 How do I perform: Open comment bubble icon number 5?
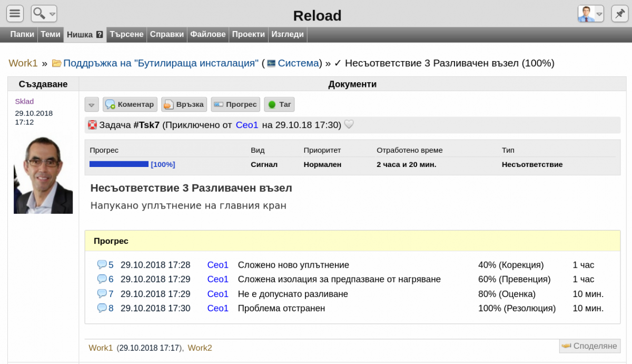[x=102, y=264]
